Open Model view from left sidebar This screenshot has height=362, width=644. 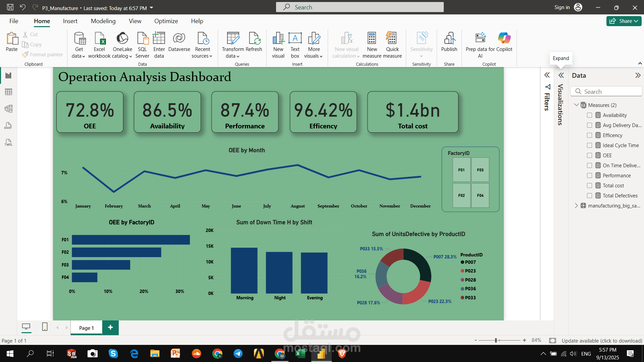click(x=9, y=109)
